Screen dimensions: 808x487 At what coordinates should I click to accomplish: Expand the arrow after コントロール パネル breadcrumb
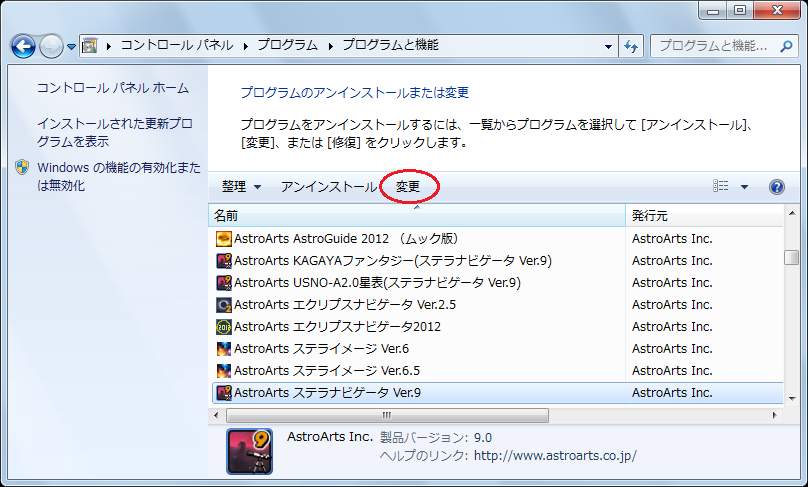(246, 46)
